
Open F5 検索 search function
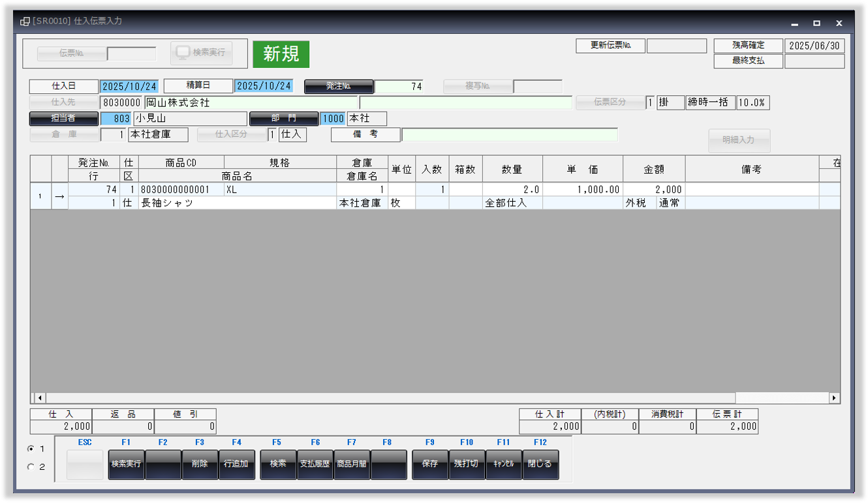coord(278,465)
